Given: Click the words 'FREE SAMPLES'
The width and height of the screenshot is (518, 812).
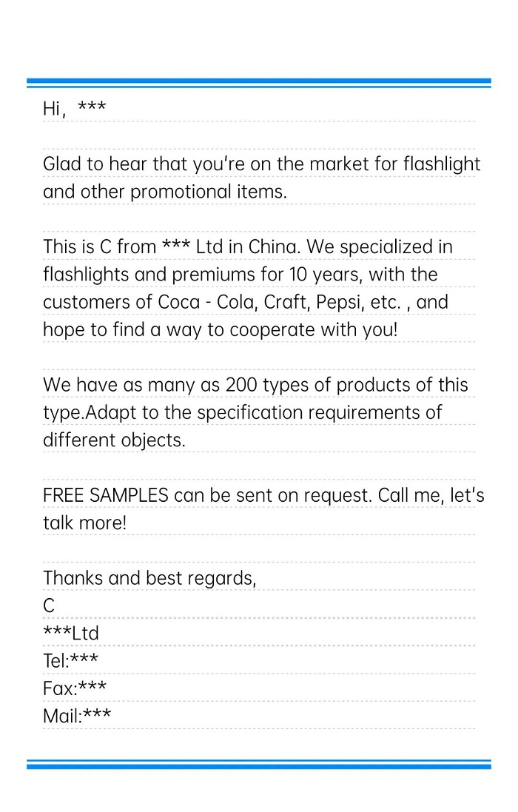Looking at the screenshot, I should tap(106, 496).
